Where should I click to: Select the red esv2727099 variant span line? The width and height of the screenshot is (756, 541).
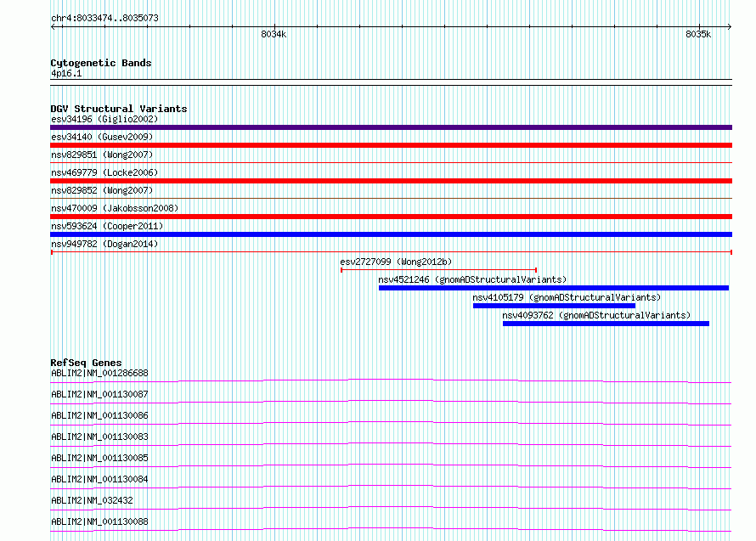click(x=439, y=270)
